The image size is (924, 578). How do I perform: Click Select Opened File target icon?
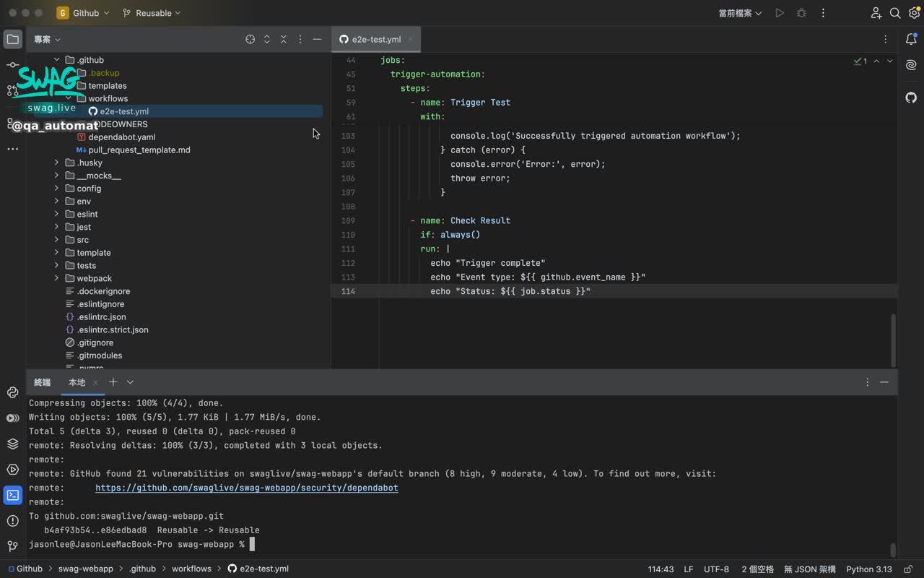(x=250, y=39)
